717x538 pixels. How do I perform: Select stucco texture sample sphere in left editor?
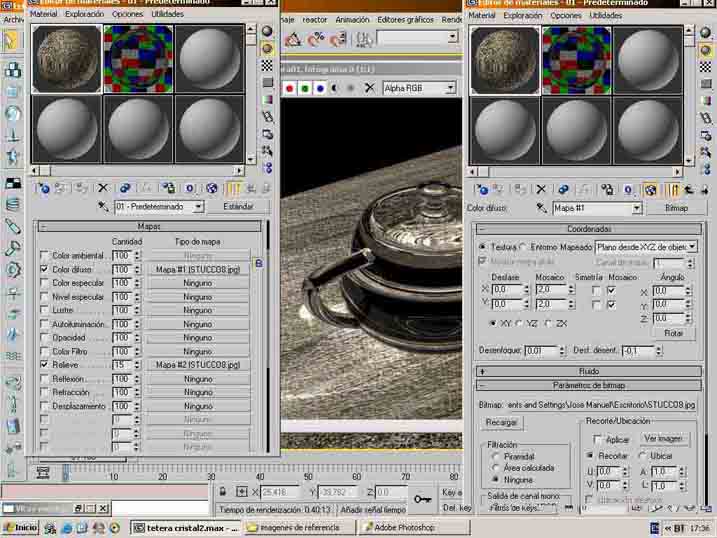tap(67, 59)
